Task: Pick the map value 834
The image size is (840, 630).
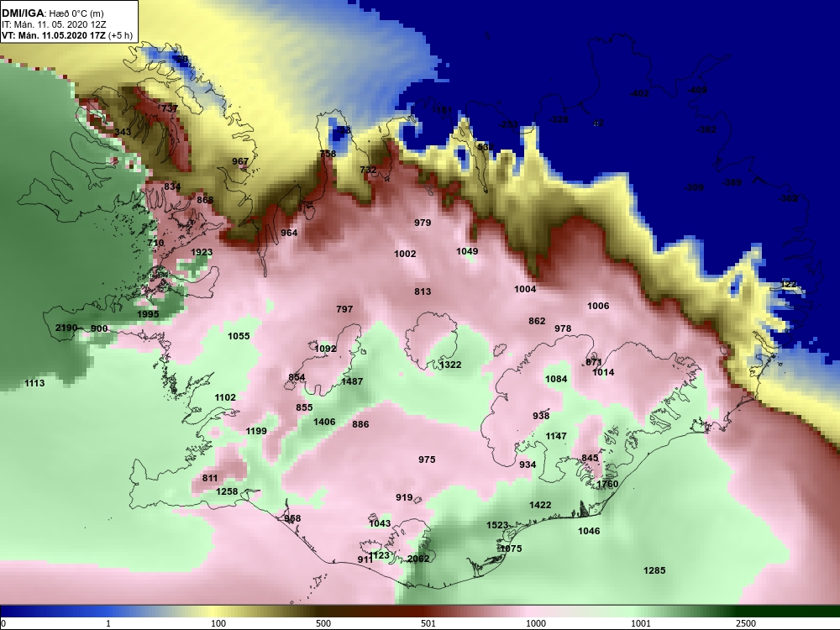Action: pos(172,187)
